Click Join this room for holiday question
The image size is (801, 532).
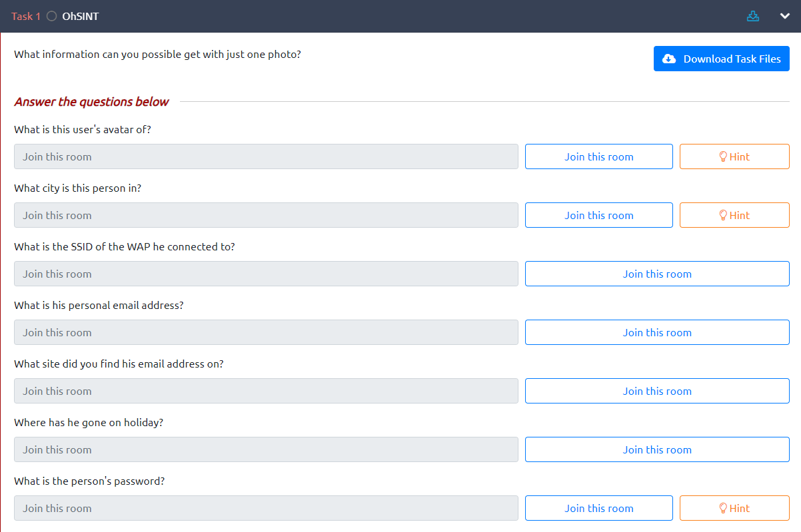657,449
